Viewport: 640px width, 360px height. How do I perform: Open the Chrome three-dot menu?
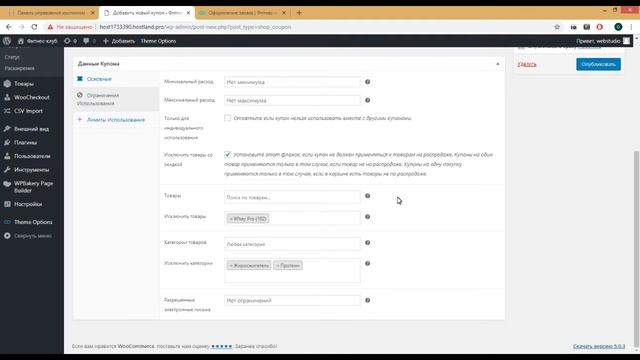[x=631, y=27]
